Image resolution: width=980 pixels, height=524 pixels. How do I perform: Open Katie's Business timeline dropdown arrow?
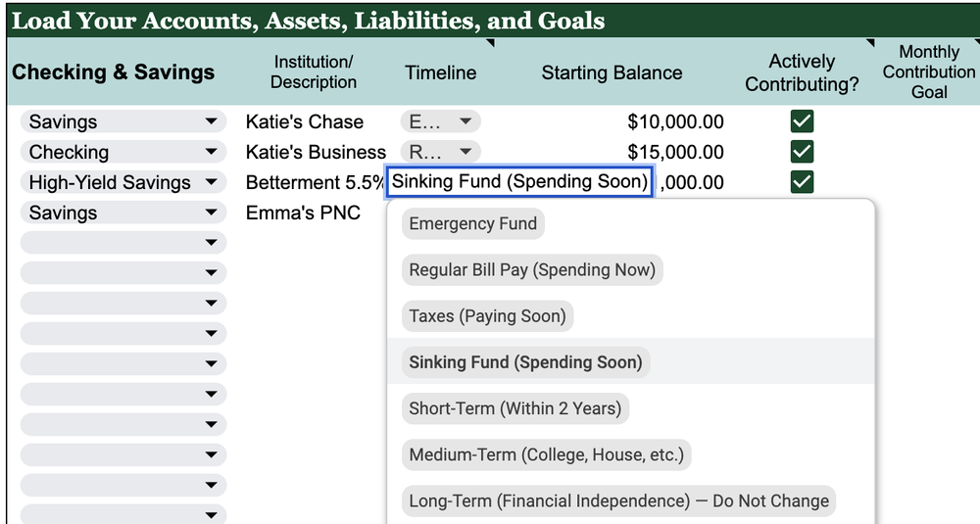(x=465, y=152)
